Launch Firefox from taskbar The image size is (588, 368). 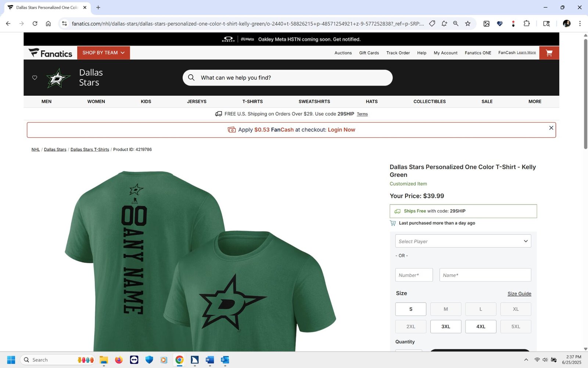pyautogui.click(x=119, y=360)
